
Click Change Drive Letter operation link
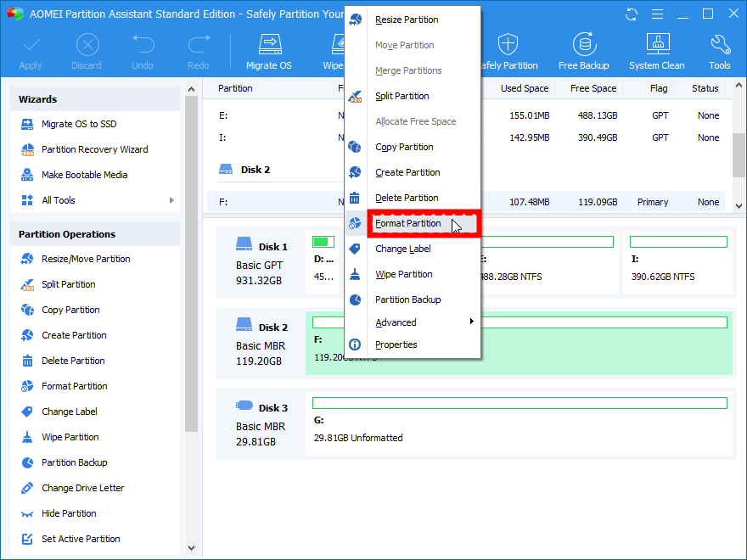pos(83,488)
